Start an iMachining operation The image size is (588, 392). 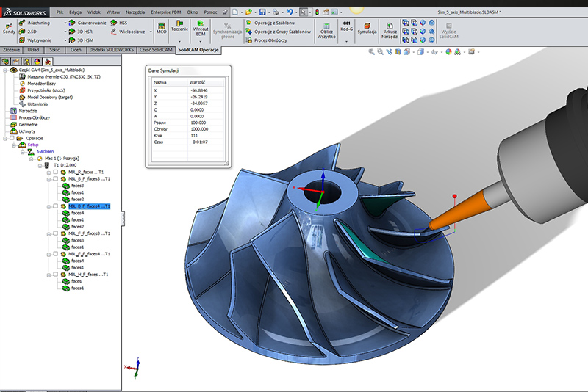(x=35, y=23)
